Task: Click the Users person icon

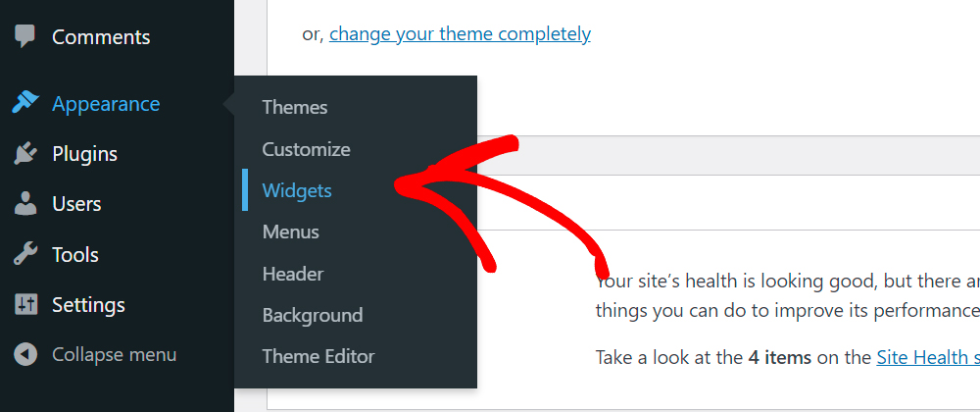Action: coord(25,204)
